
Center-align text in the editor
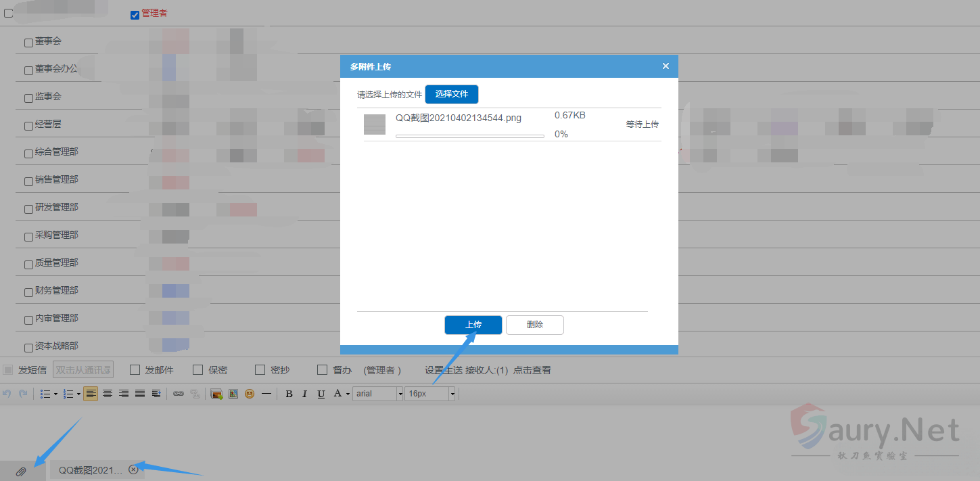point(108,394)
